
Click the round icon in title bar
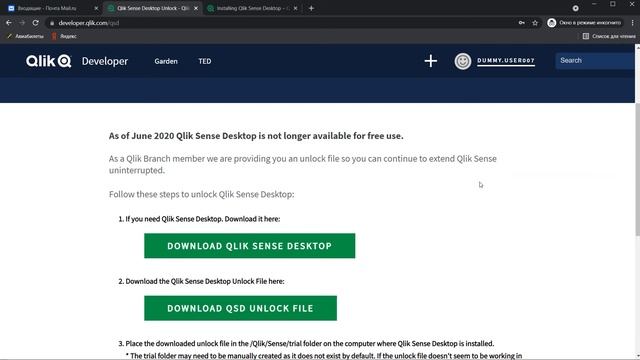click(576, 8)
